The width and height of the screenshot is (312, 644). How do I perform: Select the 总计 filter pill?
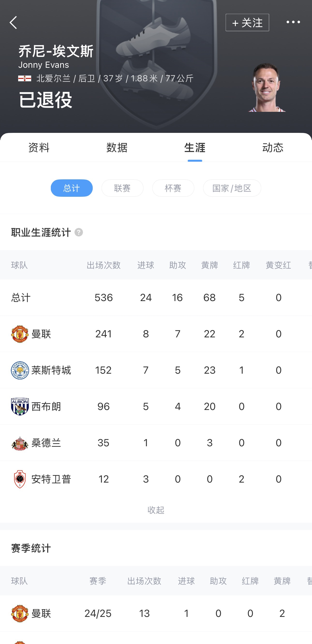(71, 188)
